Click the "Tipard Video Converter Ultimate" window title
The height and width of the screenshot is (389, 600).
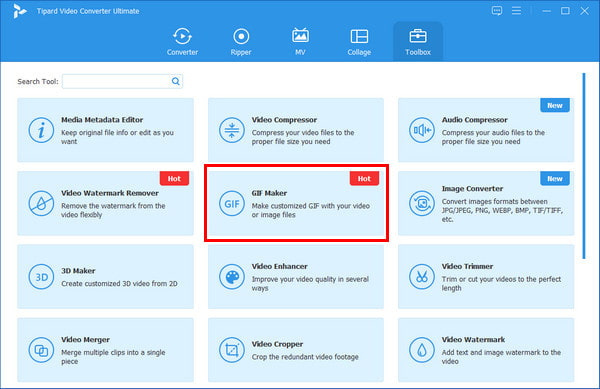coord(88,11)
